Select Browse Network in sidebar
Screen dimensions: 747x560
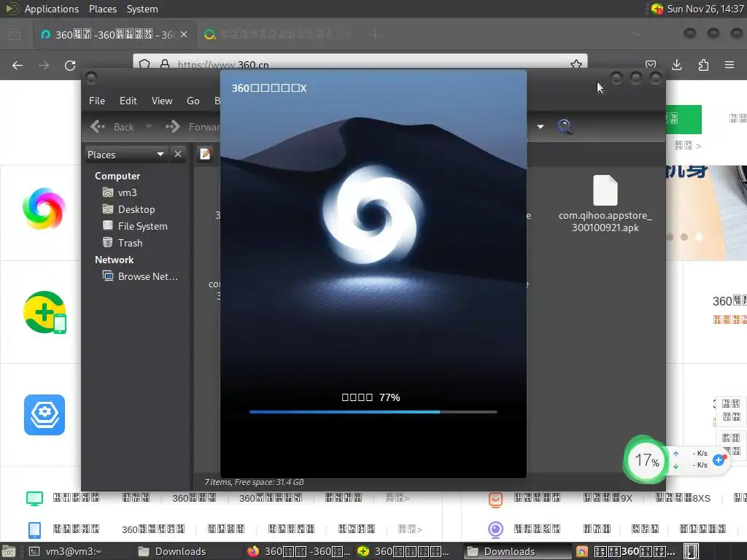pyautogui.click(x=140, y=276)
